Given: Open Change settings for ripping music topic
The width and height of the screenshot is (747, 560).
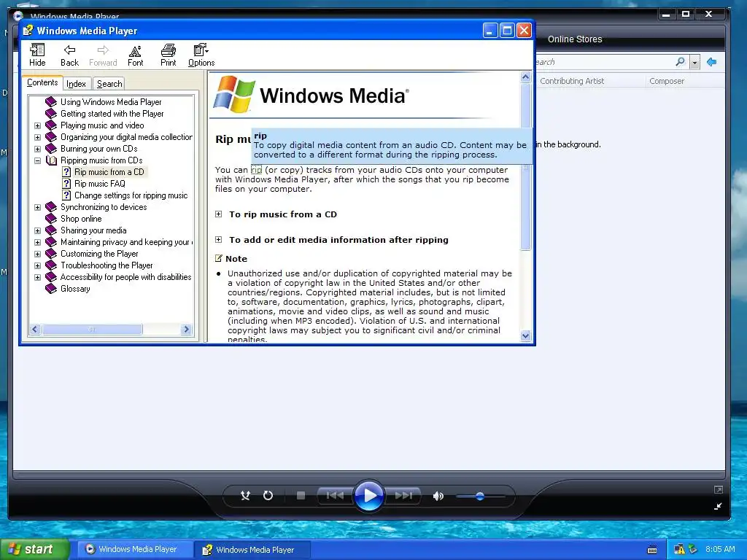Looking at the screenshot, I should pyautogui.click(x=131, y=195).
